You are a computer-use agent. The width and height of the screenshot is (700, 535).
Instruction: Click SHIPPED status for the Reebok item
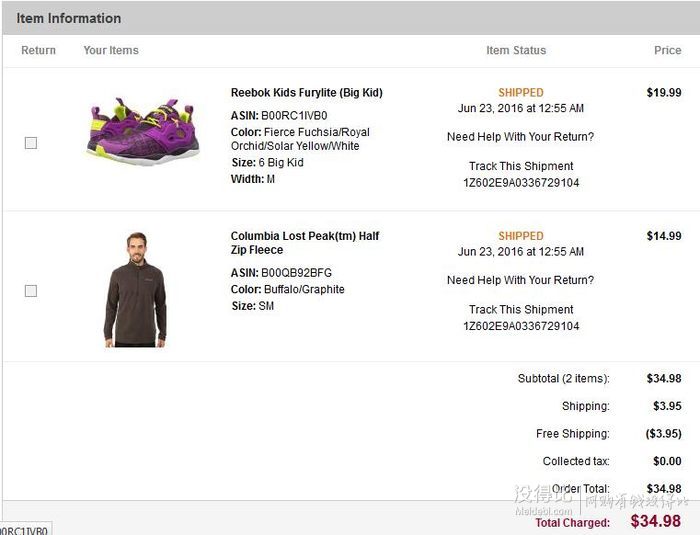click(x=521, y=92)
